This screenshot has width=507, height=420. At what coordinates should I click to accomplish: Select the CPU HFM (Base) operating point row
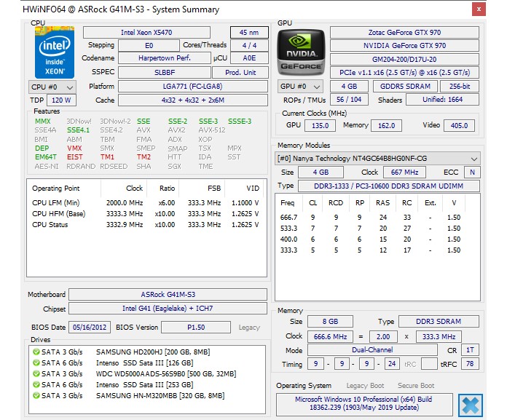(146, 214)
